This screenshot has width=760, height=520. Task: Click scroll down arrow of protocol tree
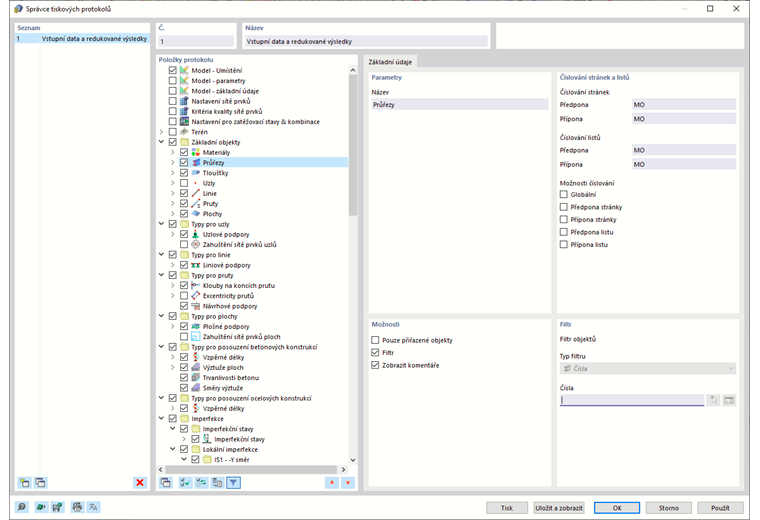[x=353, y=460]
